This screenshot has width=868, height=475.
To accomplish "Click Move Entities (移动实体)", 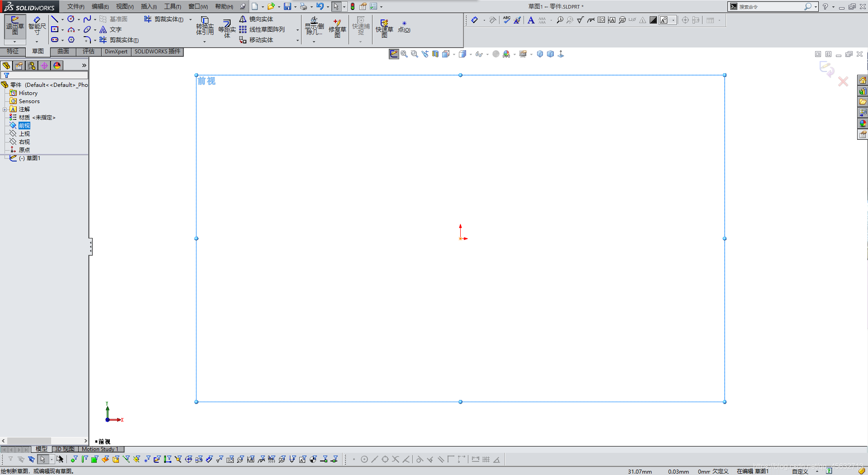I will click(256, 40).
